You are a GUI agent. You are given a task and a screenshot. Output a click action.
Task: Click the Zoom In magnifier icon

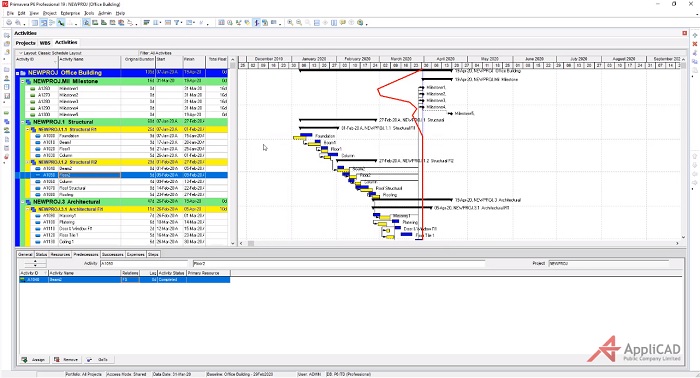pos(290,23)
